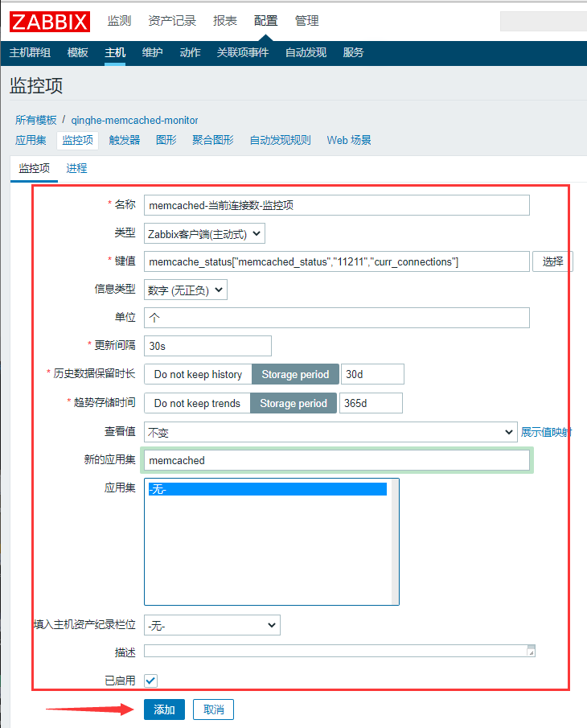Screen dimensions: 587x728
Task: Go to 主机 submenu
Action: point(115,52)
